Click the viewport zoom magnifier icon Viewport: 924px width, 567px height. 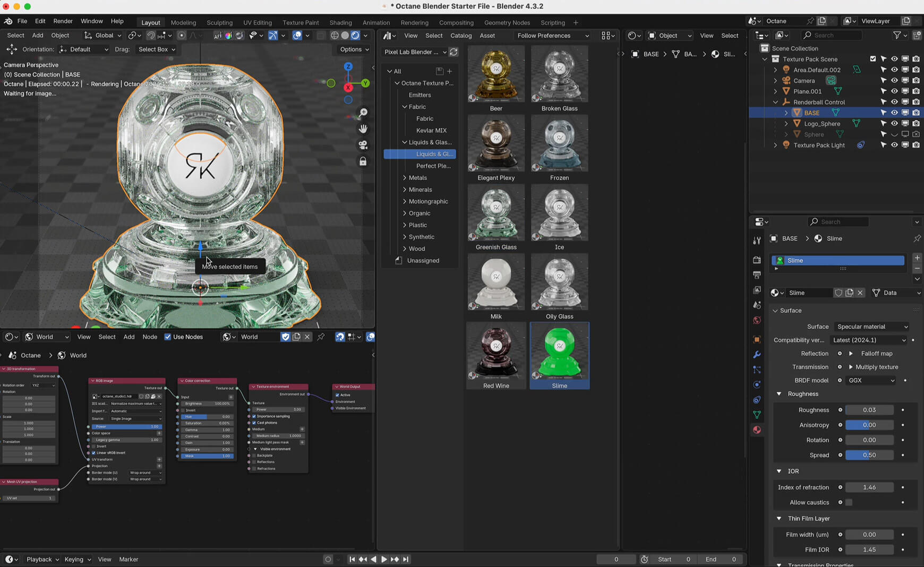click(363, 113)
